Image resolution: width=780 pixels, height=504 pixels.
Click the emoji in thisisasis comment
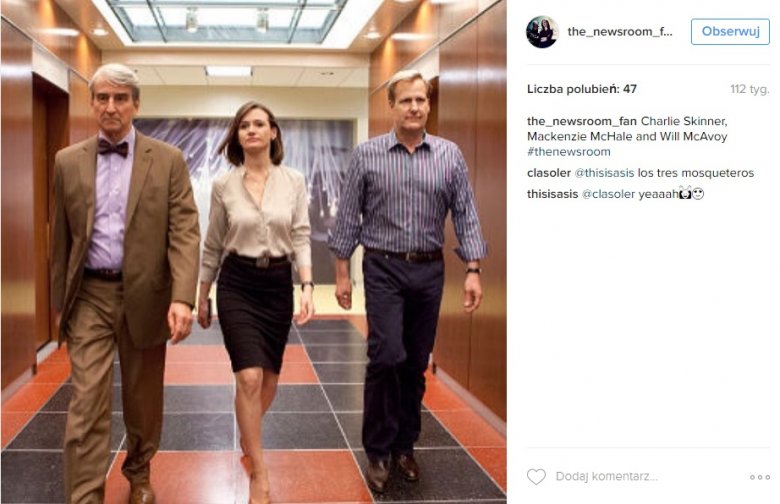pos(691,194)
